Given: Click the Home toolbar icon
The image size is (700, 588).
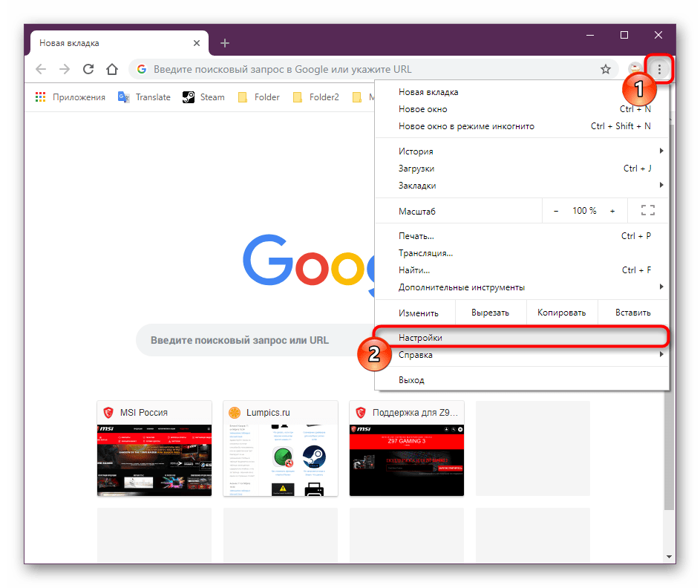Looking at the screenshot, I should coord(111,69).
